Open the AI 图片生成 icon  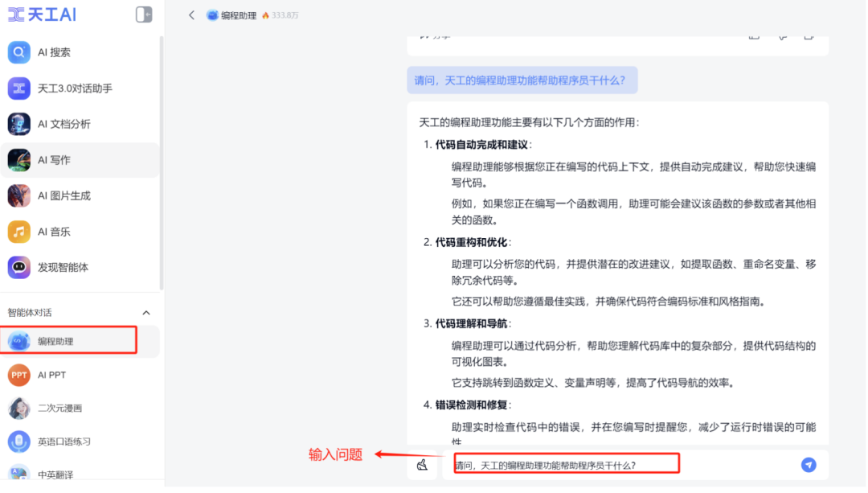click(18, 195)
